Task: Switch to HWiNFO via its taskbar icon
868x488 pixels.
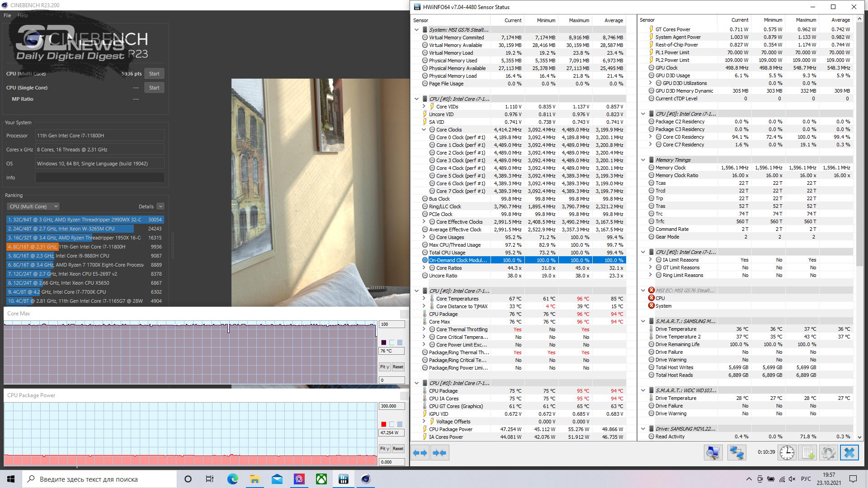Action: [344, 479]
